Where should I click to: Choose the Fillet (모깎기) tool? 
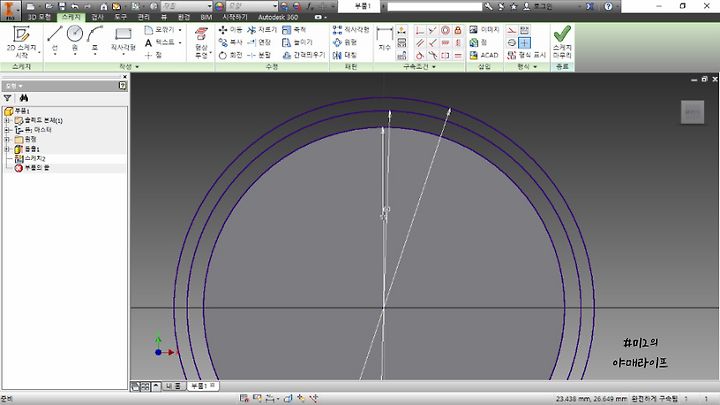click(159, 29)
